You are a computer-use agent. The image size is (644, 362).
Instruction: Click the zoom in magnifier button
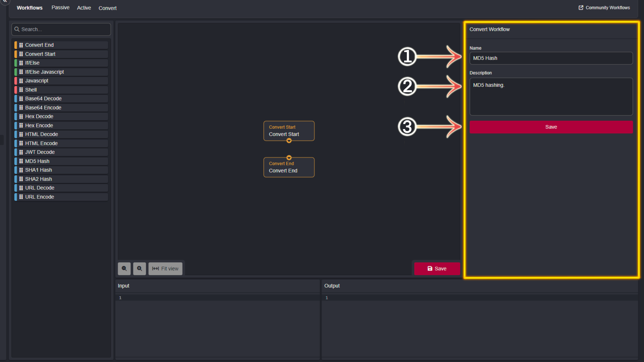coord(140,268)
